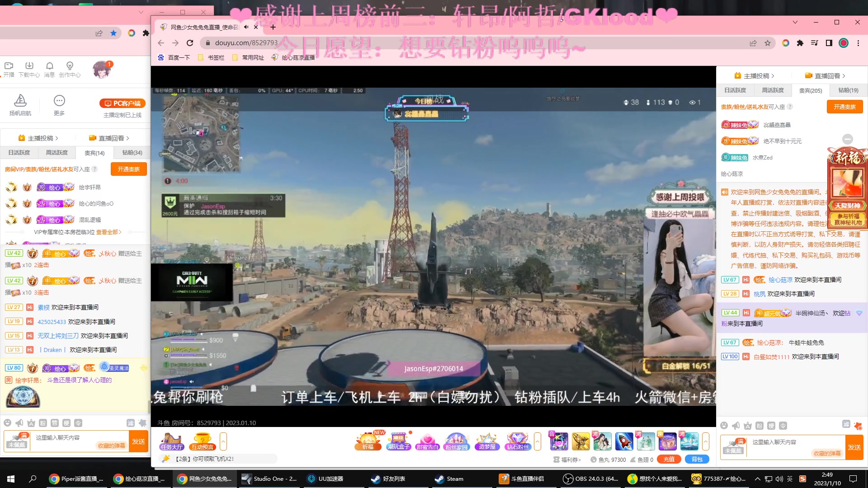Click 充值 recharge button
This screenshot has width=868, height=488.
pyautogui.click(x=669, y=460)
